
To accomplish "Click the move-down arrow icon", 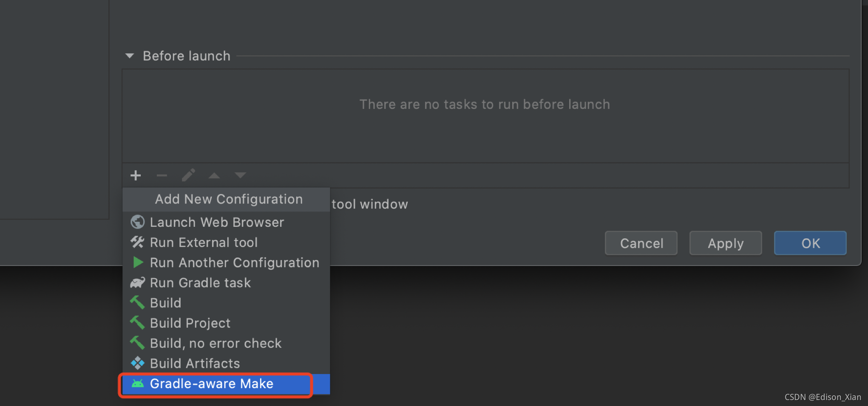I will click(x=240, y=175).
